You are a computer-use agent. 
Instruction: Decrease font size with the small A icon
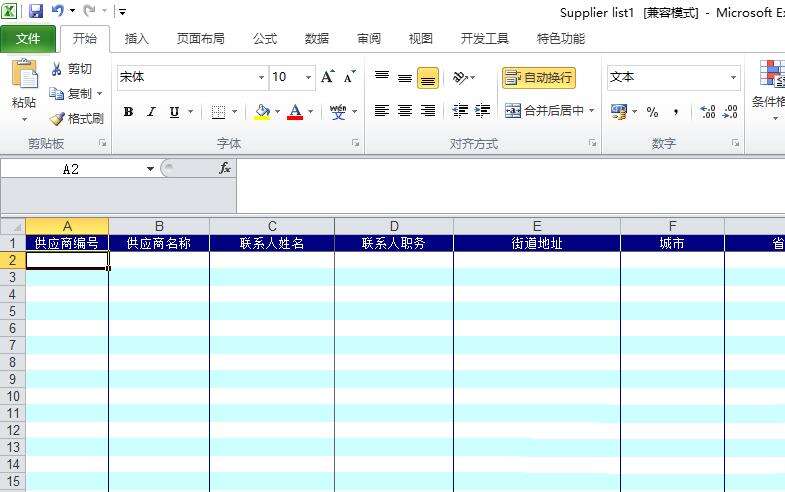[x=349, y=77]
